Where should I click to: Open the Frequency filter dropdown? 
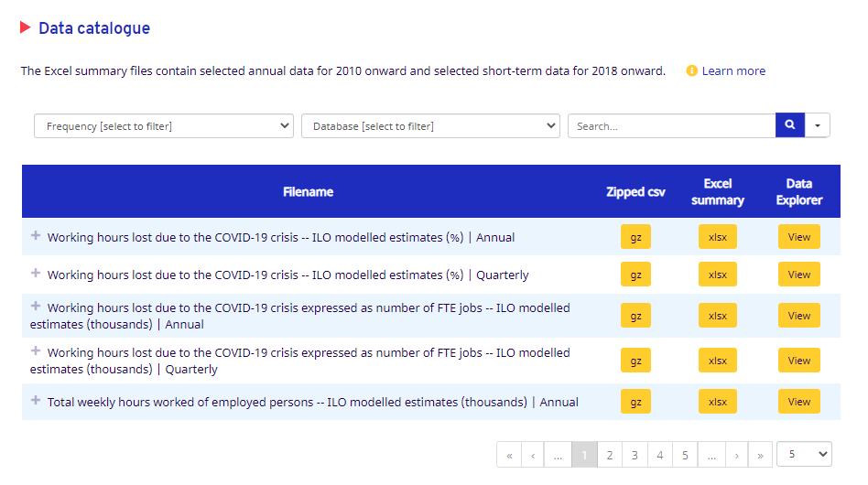tap(164, 126)
